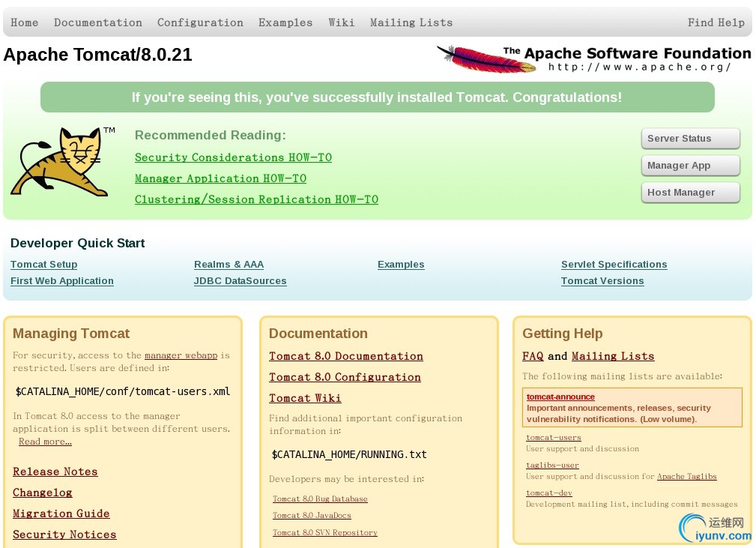
Task: Launch the Host Manager button
Action: tap(690, 193)
